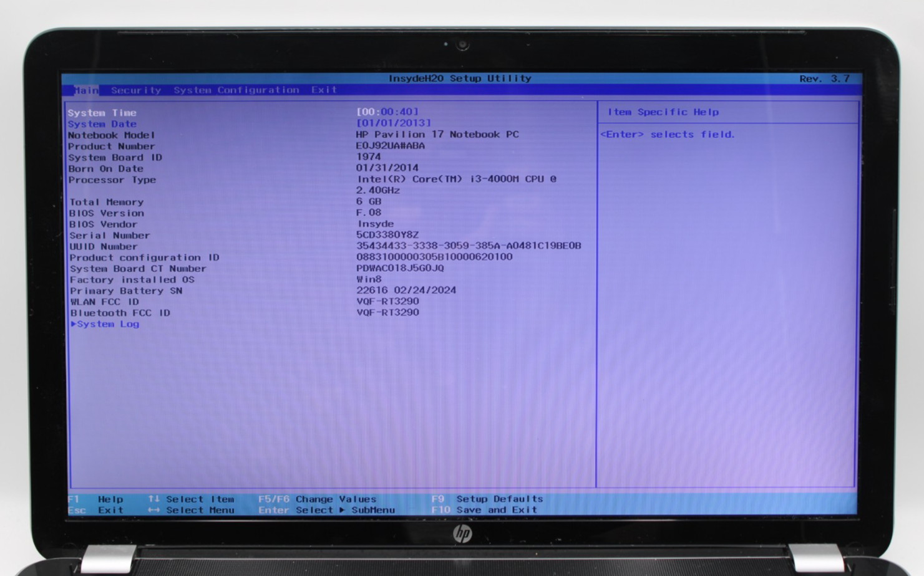Viewport: 924px width, 576px height.
Task: Click the Intel Core i3-4000M CPU value
Action: [457, 180]
